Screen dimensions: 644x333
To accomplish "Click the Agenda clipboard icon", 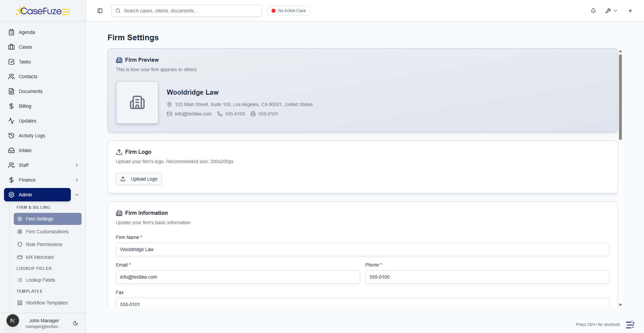I will coord(11,32).
